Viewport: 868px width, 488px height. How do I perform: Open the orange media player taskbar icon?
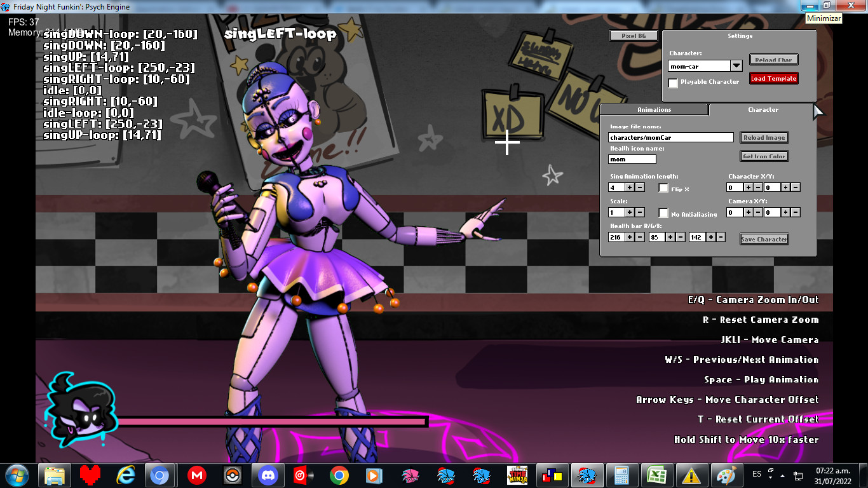click(x=375, y=475)
